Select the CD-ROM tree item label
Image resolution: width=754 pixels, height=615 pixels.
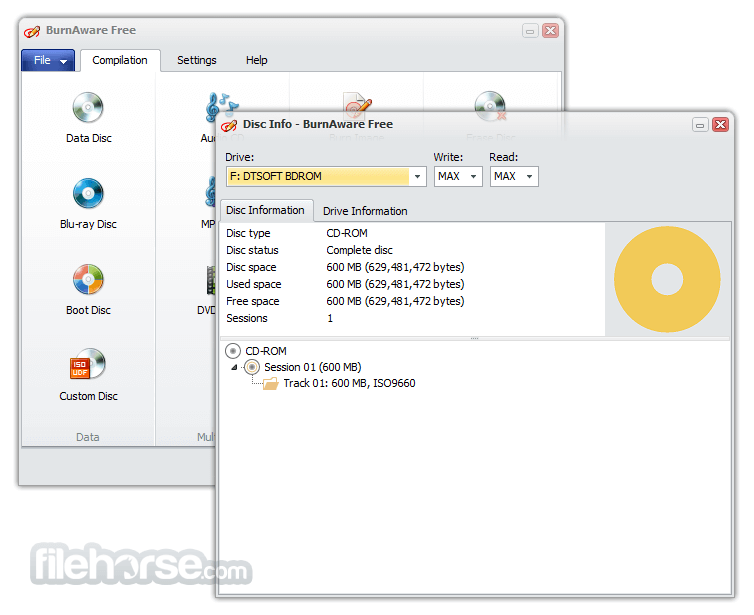coord(266,351)
